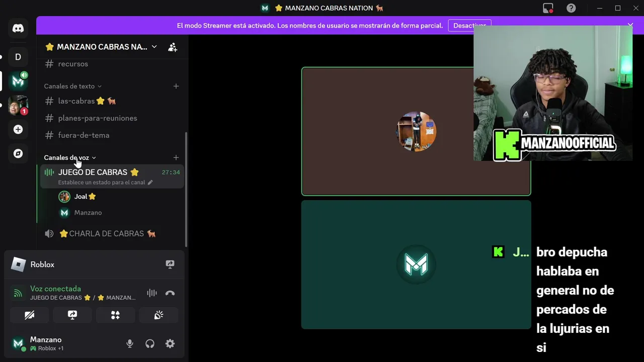This screenshot has height=362, width=644.
Task: Add a server with plus icon
Action: pyautogui.click(x=18, y=129)
